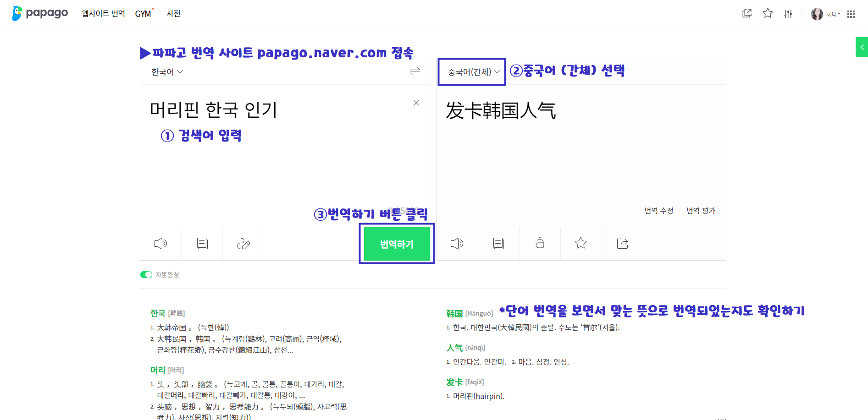868x420 pixels.
Task: Open the Naver apps grid icon
Action: tap(851, 14)
